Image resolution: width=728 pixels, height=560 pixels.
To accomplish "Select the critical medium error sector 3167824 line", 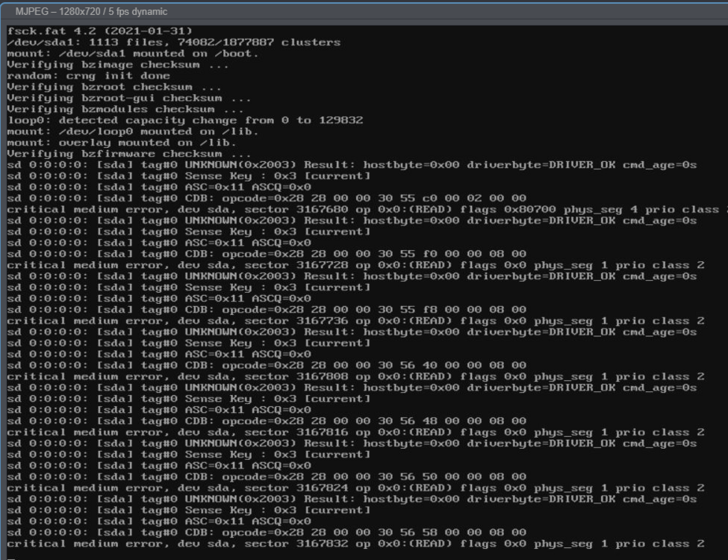I will [355, 488].
